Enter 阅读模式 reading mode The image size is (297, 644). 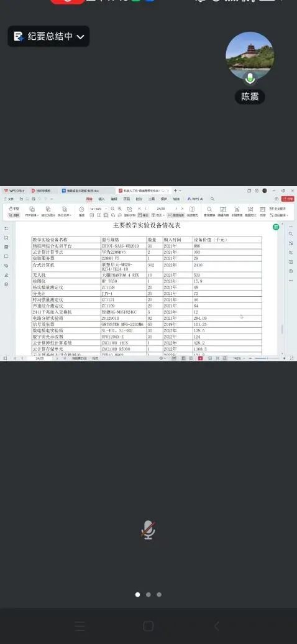(192, 212)
